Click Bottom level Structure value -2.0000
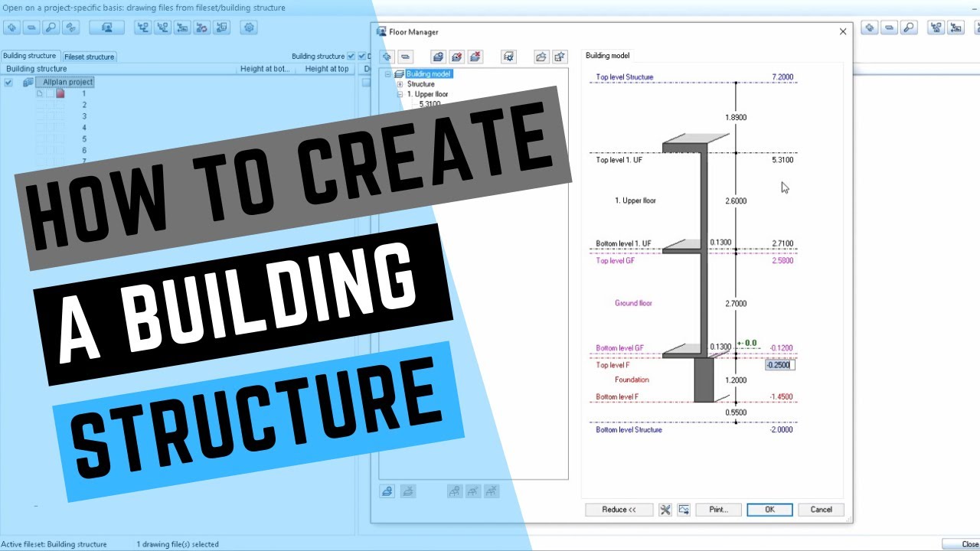 coord(781,430)
